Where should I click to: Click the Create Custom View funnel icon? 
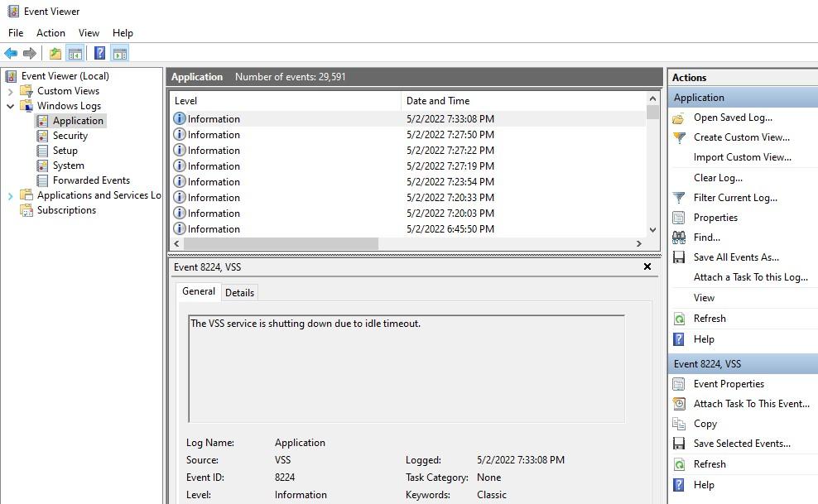point(679,137)
